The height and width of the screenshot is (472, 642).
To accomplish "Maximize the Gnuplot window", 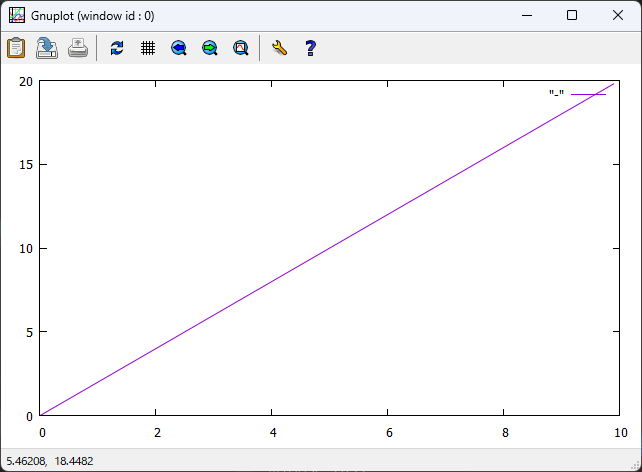I will (x=572, y=15).
